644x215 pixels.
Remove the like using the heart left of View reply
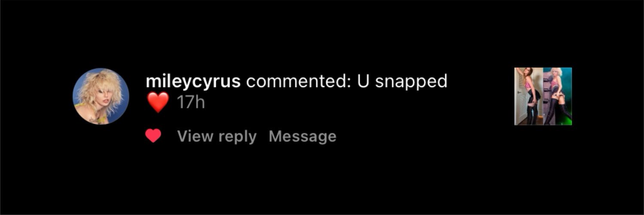[x=153, y=136]
